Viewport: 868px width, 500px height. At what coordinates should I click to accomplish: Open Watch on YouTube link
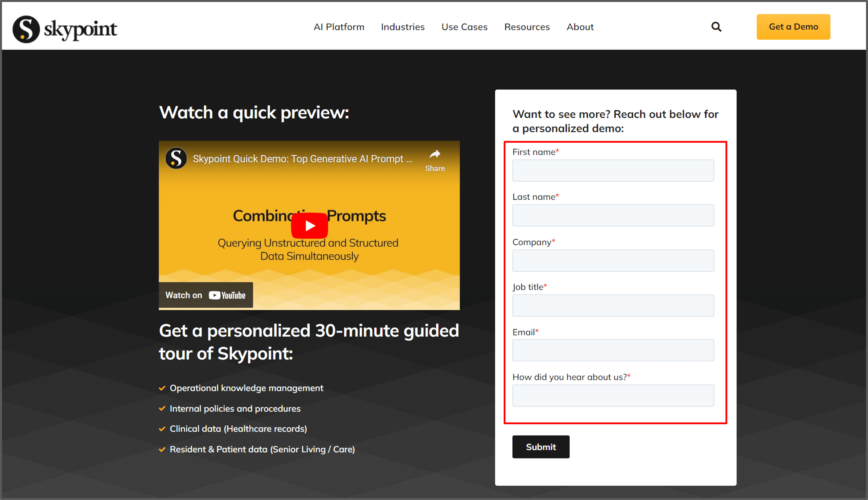tap(206, 295)
